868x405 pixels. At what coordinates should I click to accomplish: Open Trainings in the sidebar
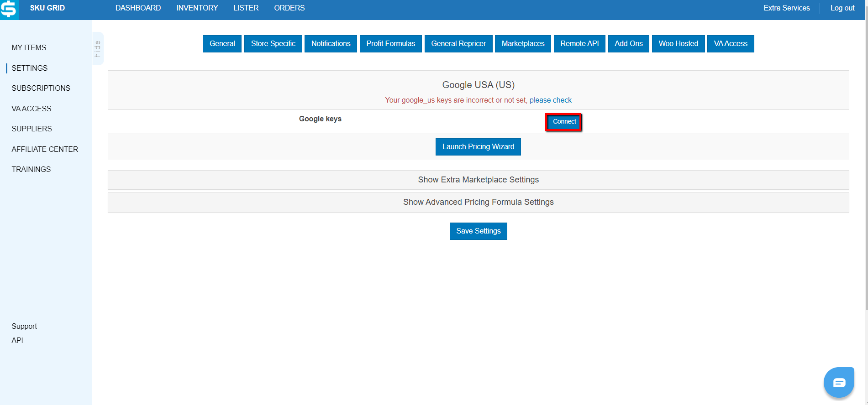click(x=31, y=169)
